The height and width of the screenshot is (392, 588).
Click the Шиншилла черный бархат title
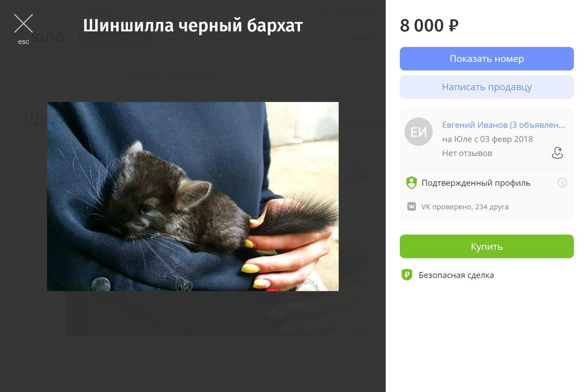pos(193,26)
